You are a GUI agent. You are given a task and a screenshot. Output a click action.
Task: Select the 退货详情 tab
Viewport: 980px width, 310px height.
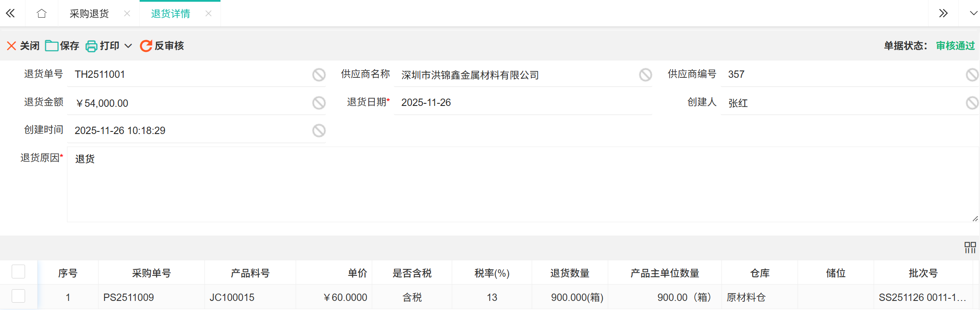(170, 14)
